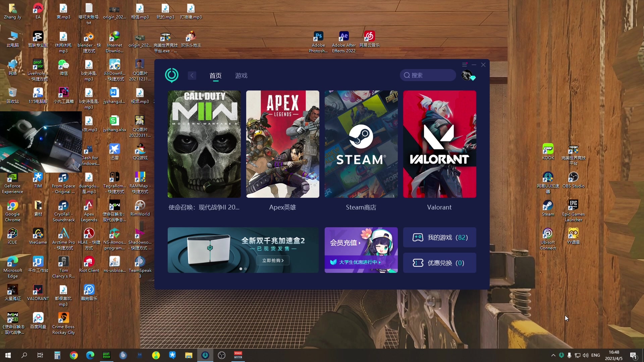Open the 百度网盘 desktop icon

pos(38,321)
